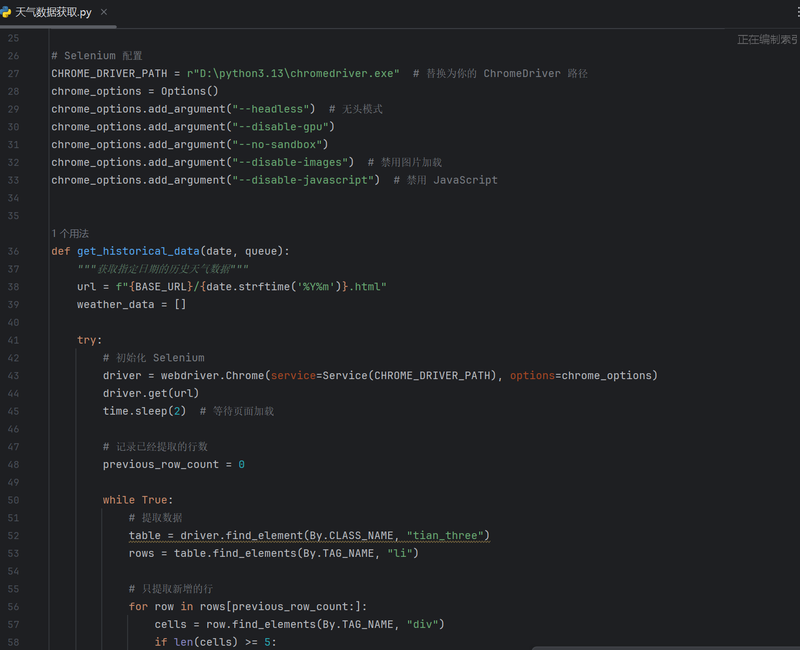Click the "--disable-javascript" argument string

(x=303, y=180)
